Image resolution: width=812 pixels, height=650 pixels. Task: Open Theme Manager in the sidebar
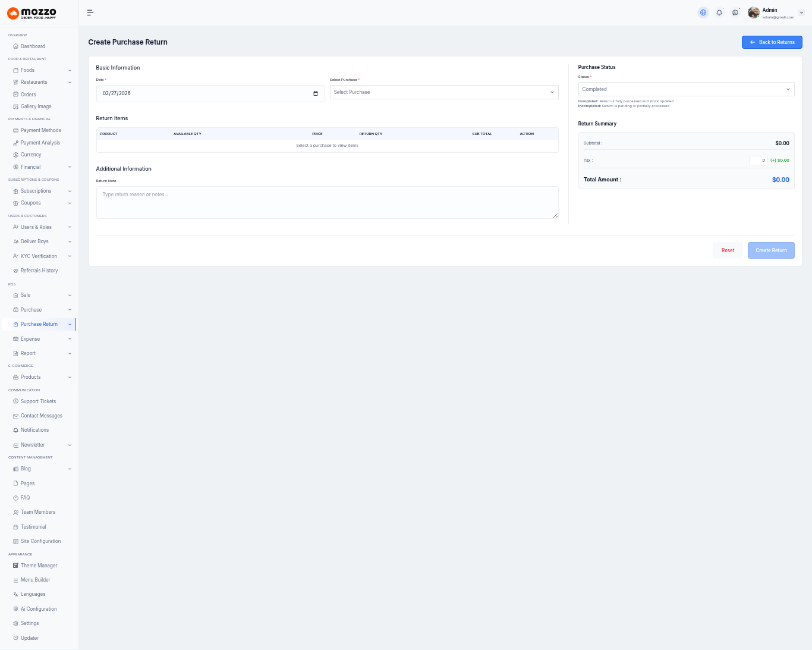[x=39, y=566]
